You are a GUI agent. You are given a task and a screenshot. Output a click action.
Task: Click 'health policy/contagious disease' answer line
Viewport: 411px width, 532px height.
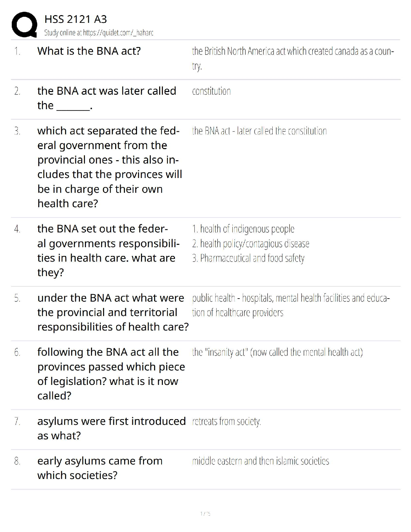point(250,243)
